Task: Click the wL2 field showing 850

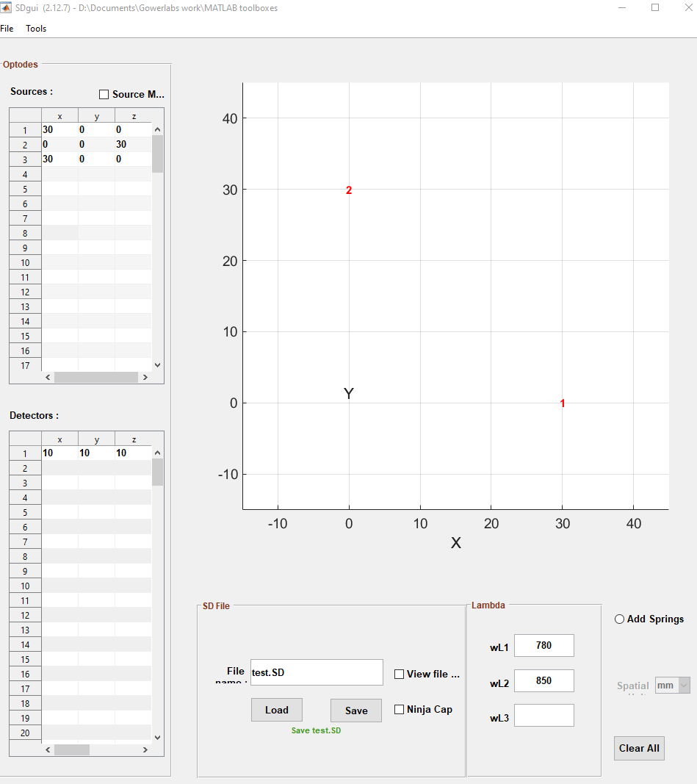Action: (544, 680)
